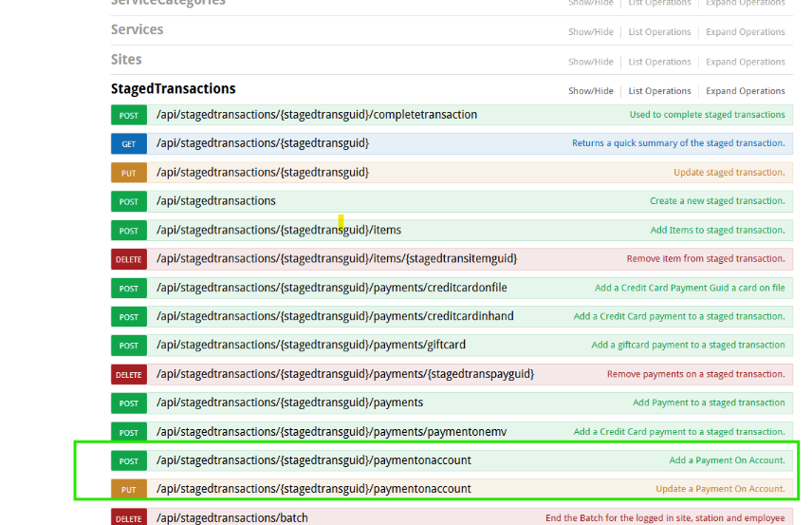Open the DELETE /api/stagedtransactions/batch endpoint
The width and height of the screenshot is (812, 525).
[x=232, y=517]
